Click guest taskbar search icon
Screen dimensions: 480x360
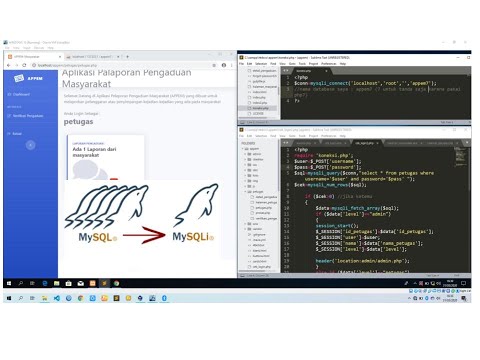pos(21,283)
